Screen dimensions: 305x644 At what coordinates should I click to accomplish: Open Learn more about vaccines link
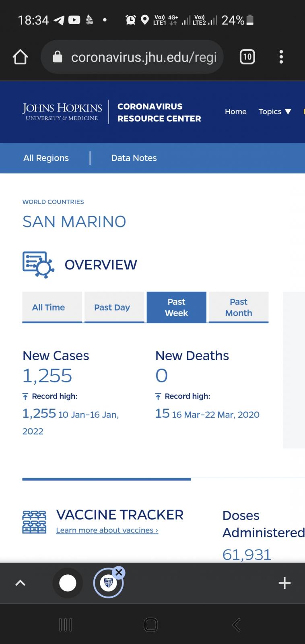[x=107, y=530]
